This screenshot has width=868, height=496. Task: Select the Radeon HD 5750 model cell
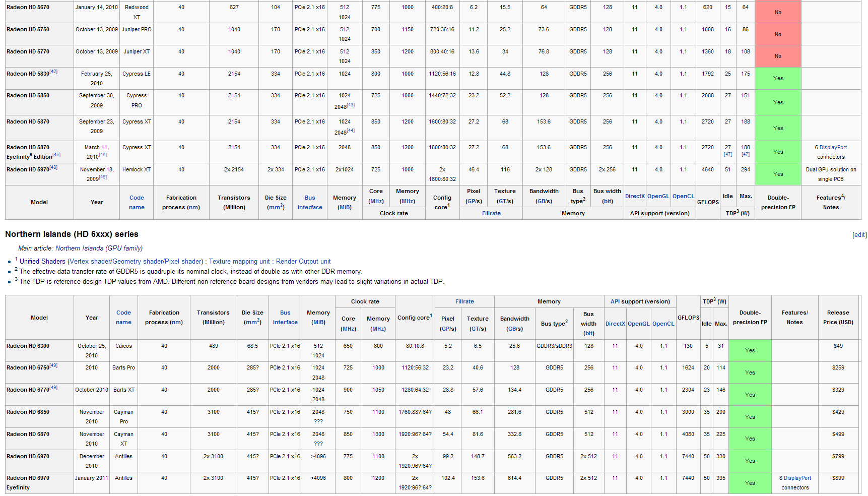click(39, 34)
